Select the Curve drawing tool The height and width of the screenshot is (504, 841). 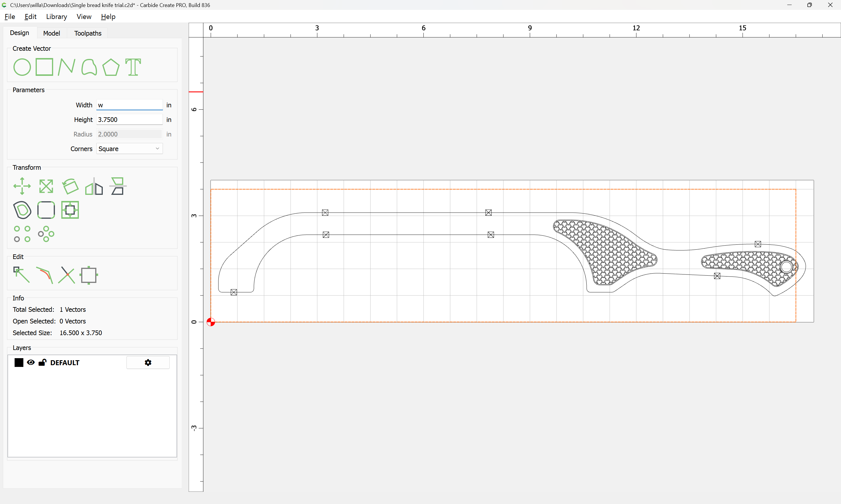89,67
